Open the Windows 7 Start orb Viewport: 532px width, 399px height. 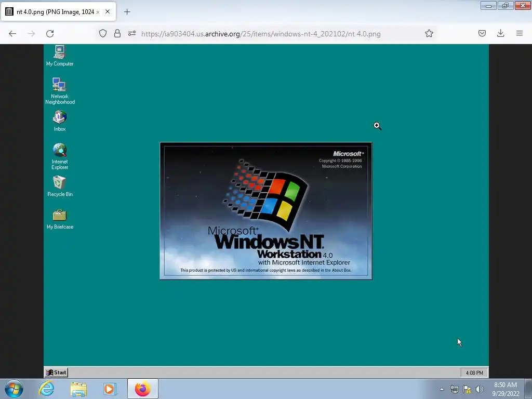tap(14, 389)
